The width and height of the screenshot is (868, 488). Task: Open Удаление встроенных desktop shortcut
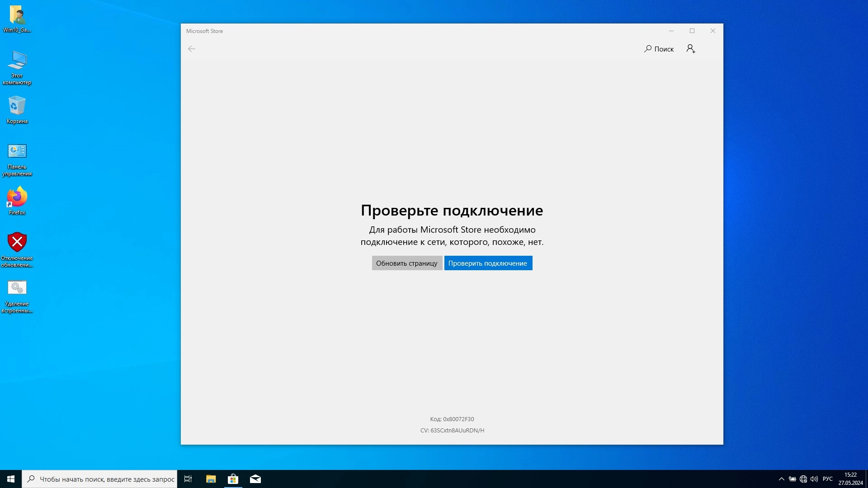coord(17,295)
